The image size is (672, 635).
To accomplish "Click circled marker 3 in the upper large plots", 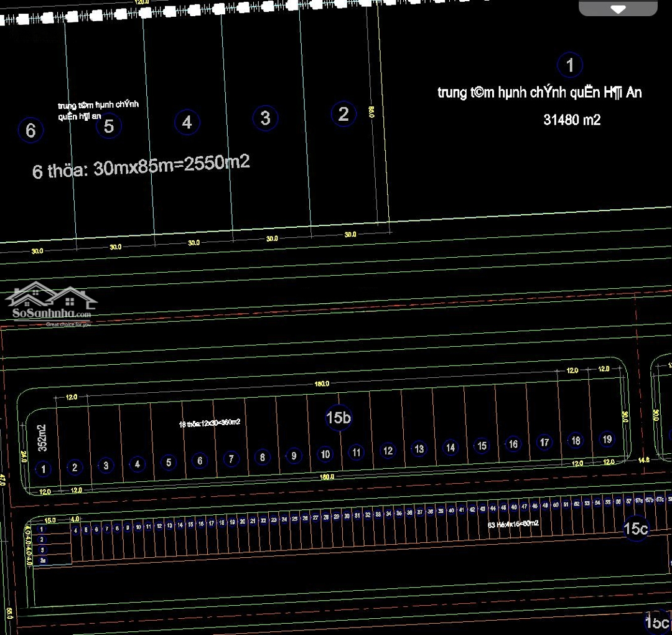I will tap(265, 118).
